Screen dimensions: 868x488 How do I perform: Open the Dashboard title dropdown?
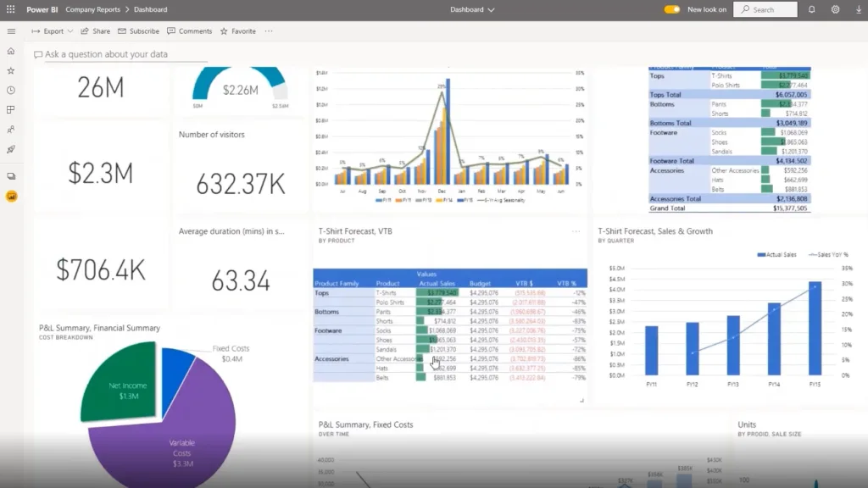(x=472, y=9)
